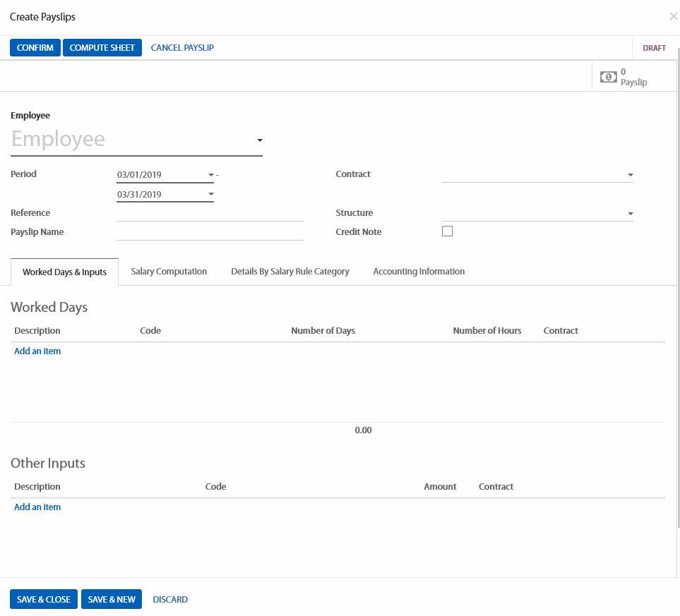
Task: Open the period end date picker arrow
Action: coord(210,195)
